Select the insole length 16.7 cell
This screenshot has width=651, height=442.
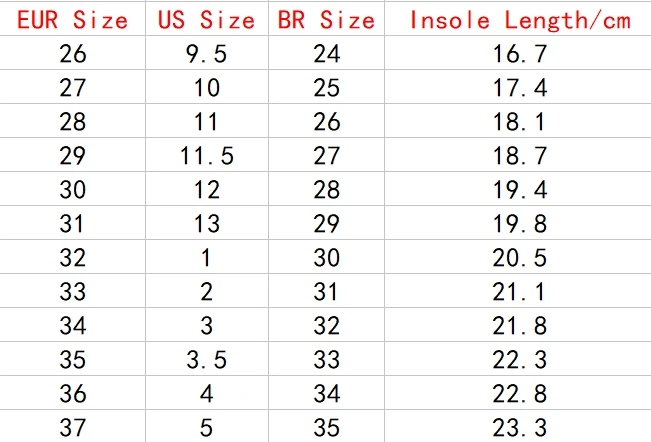(x=518, y=53)
